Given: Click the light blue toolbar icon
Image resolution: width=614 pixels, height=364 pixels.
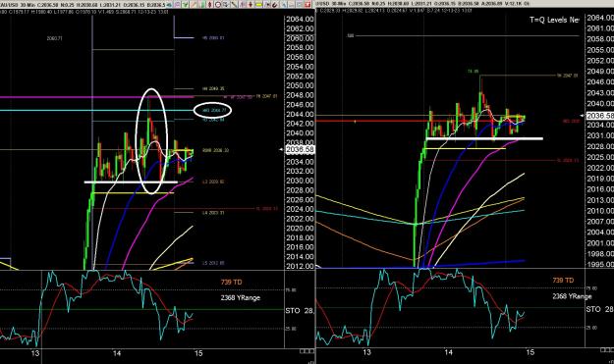Looking at the screenshot, I should (284, 4).
